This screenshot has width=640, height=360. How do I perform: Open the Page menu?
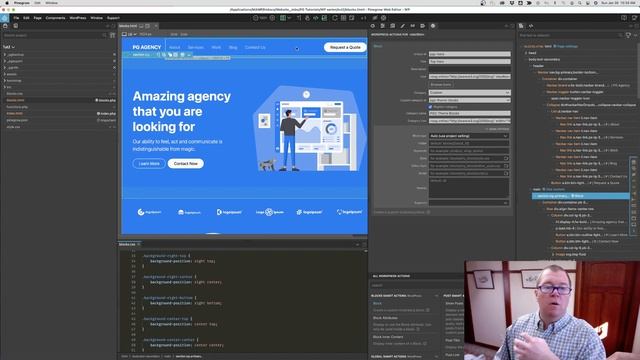click(38, 18)
